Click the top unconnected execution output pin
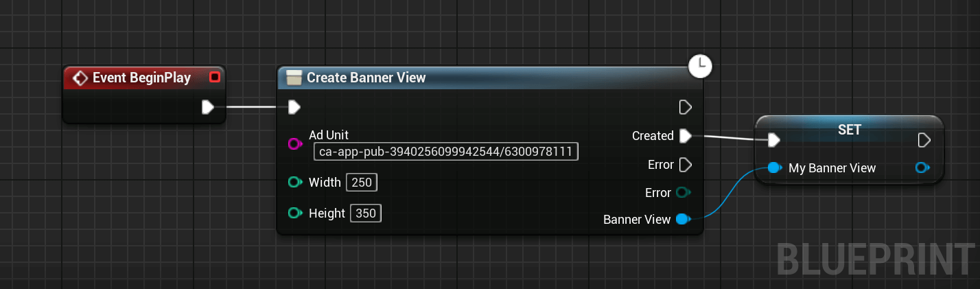Viewport: 980px width, 289px height. pyautogui.click(x=685, y=107)
